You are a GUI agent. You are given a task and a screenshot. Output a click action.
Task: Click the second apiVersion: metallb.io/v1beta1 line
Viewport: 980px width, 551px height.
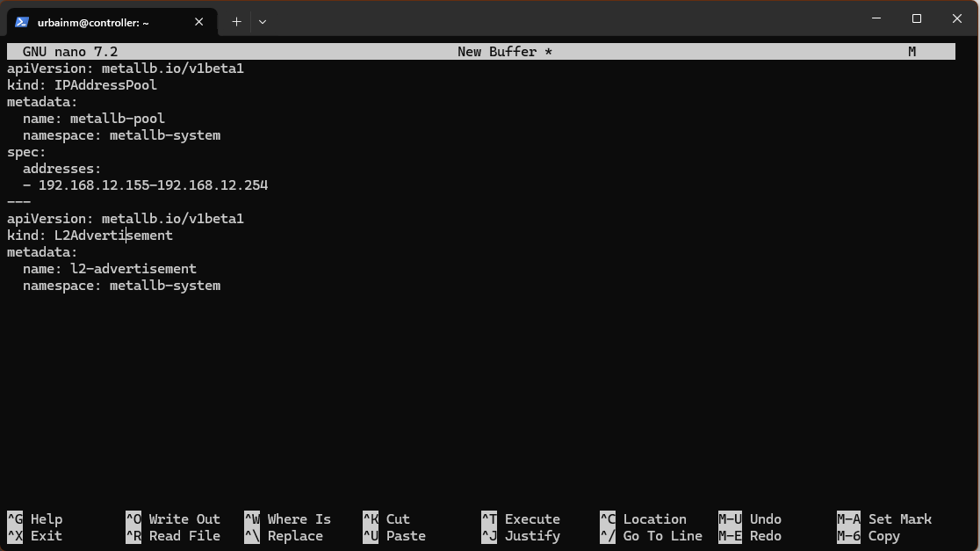(125, 218)
